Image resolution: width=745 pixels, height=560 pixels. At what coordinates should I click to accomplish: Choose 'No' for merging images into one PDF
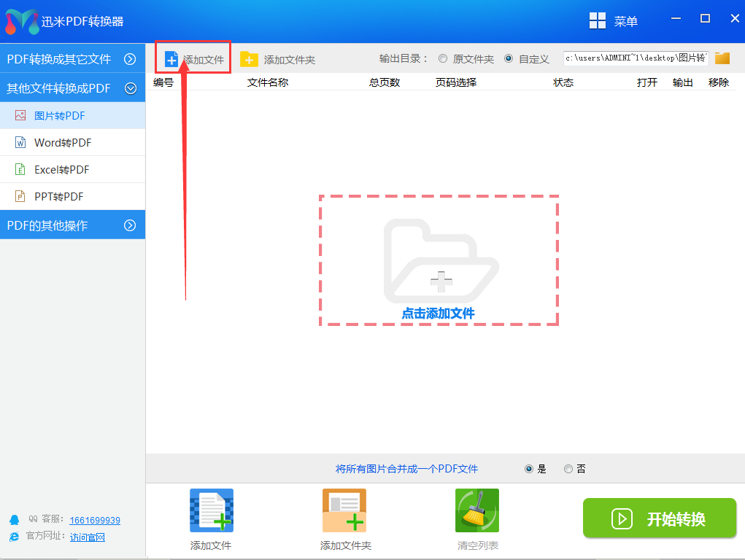[568, 469]
